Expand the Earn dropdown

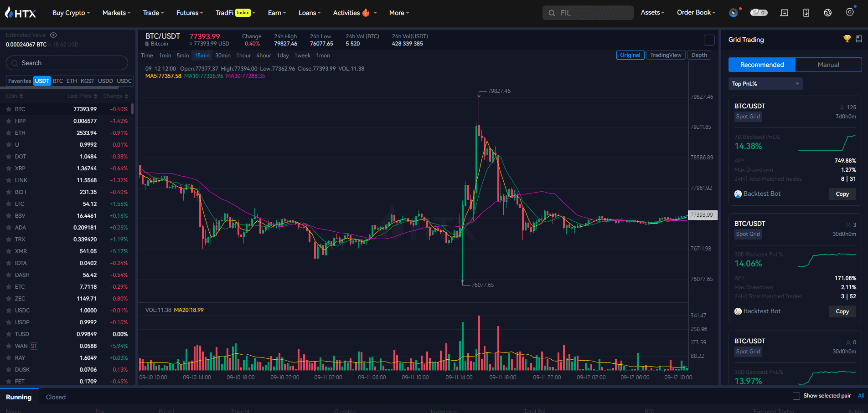point(277,13)
